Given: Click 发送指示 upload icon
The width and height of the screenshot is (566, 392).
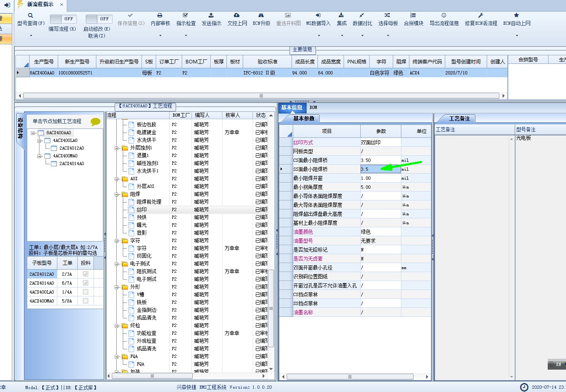Looking at the screenshot, I should pyautogui.click(x=211, y=15).
